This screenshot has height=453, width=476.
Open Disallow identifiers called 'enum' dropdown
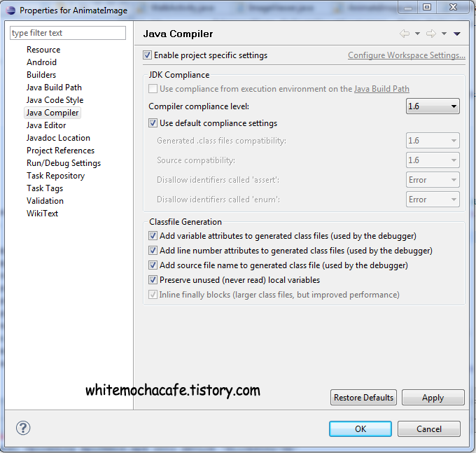point(433,200)
